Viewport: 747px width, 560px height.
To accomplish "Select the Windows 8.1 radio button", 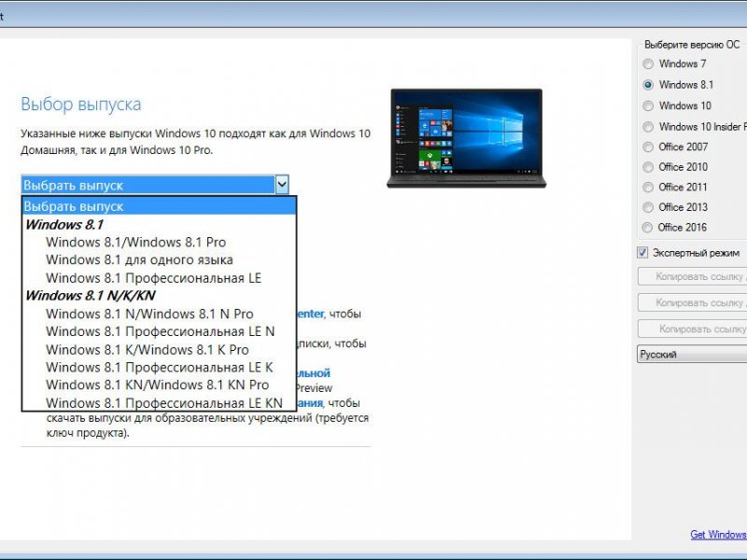I will pyautogui.click(x=648, y=85).
